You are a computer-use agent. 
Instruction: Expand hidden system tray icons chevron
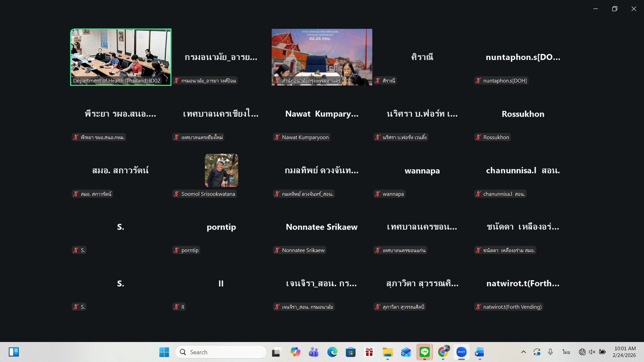[x=523, y=352]
